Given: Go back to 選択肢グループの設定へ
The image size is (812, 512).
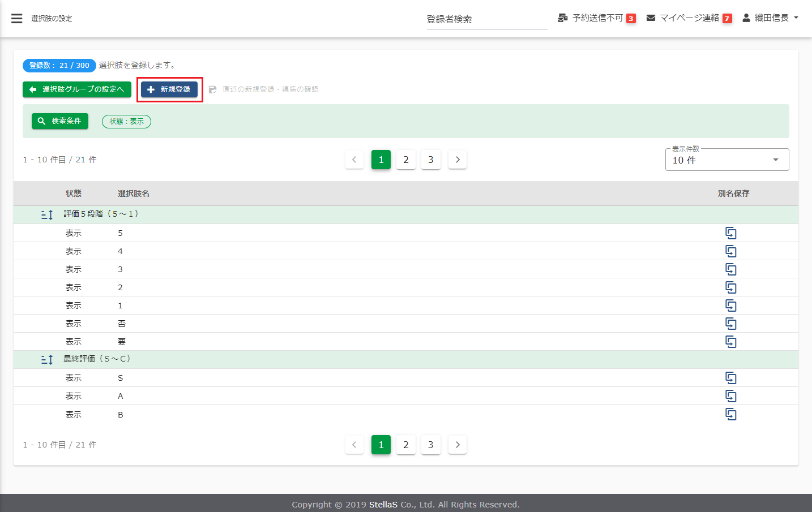Looking at the screenshot, I should [77, 89].
